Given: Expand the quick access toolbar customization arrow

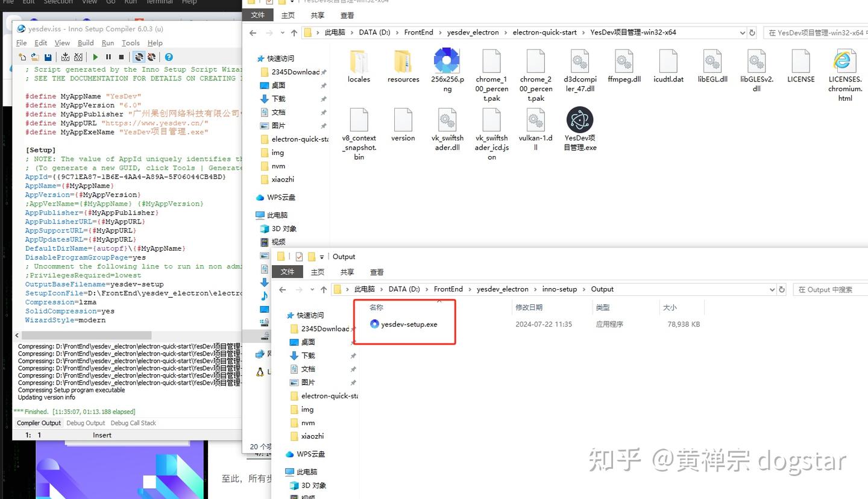Looking at the screenshot, I should 322,256.
